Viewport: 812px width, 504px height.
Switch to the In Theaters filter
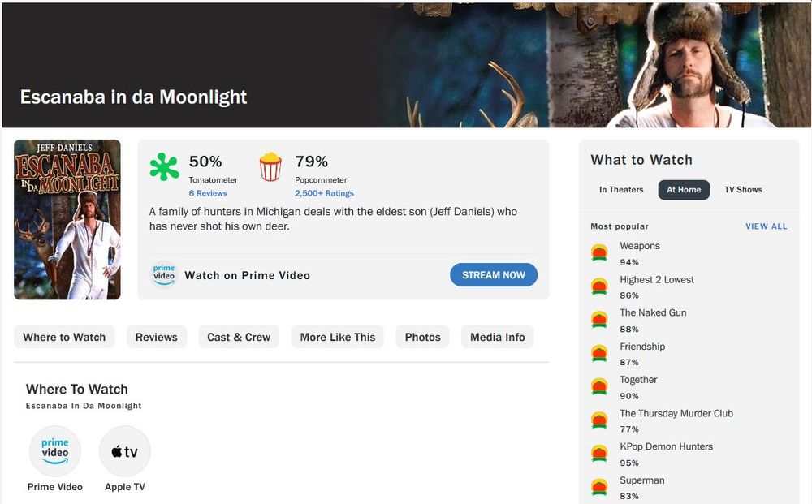coord(621,189)
